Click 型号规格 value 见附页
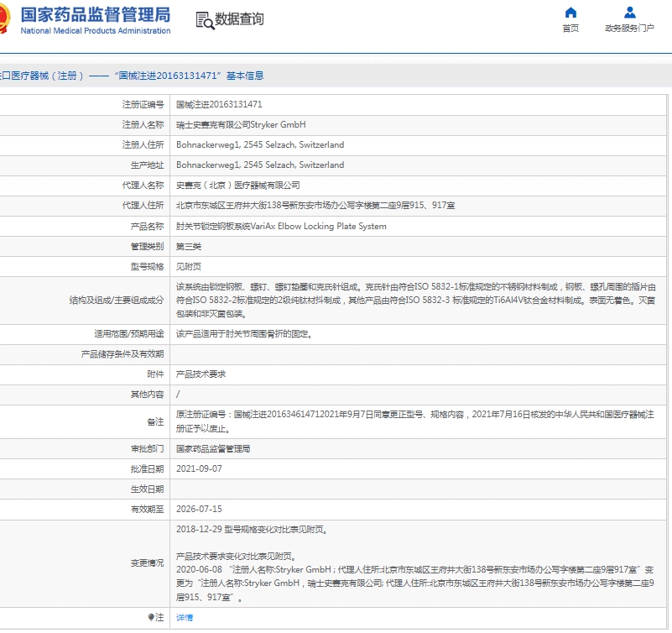 coord(189,266)
